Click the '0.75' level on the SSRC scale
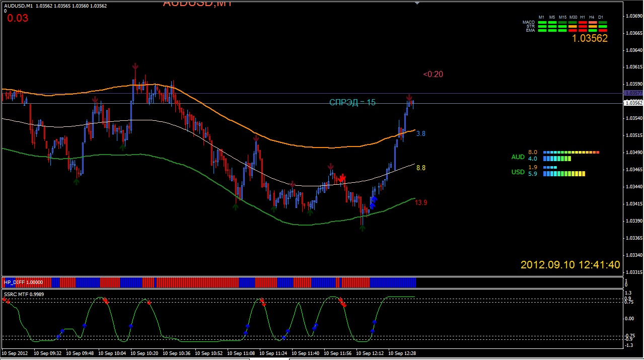The image size is (644, 360). [629, 302]
